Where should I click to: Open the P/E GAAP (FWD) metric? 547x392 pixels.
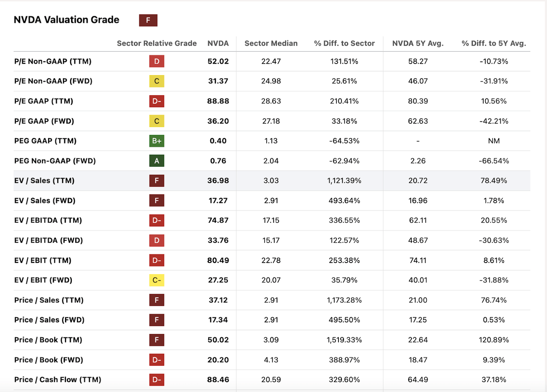44,121
